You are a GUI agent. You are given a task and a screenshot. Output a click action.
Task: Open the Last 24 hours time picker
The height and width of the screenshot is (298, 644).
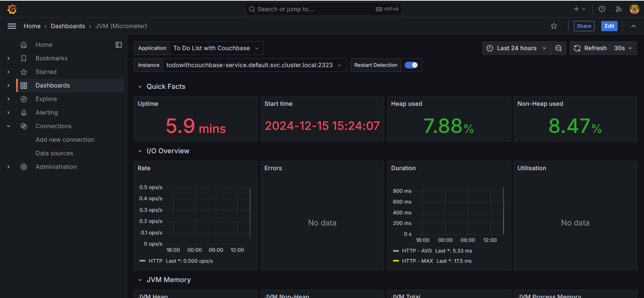[516, 48]
